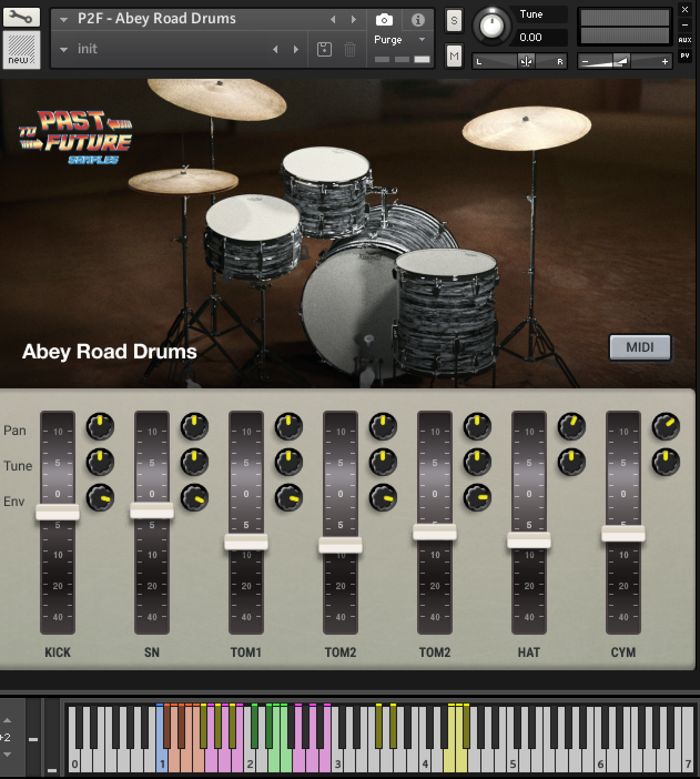Click the KICK Tune knob

coord(100,462)
